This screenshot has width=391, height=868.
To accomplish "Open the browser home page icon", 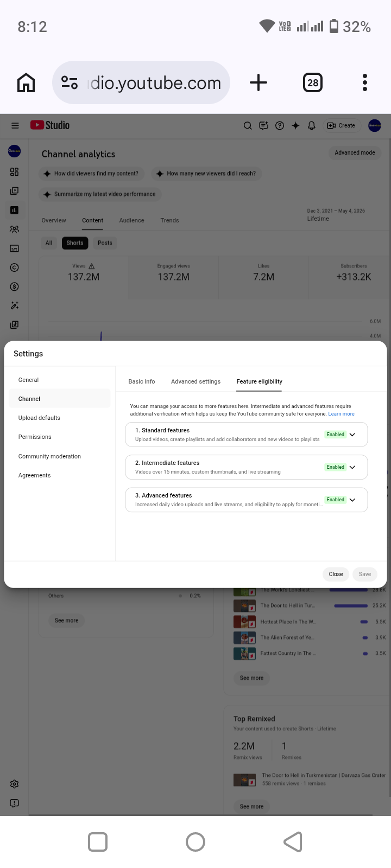I will 26,82.
